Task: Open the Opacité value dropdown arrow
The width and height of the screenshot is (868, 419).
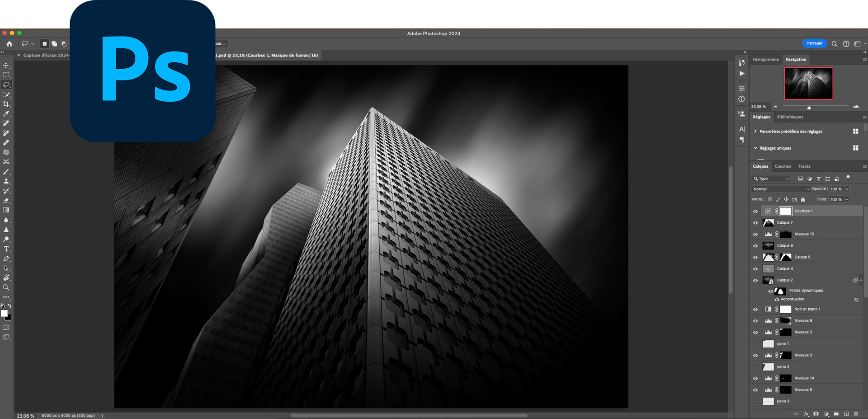Action: click(x=847, y=189)
